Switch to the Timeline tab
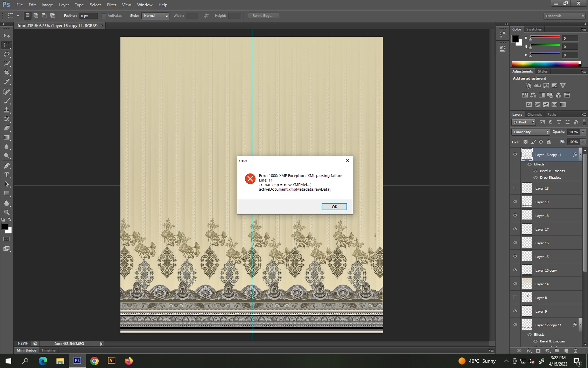Image resolution: width=588 pixels, height=368 pixels. point(48,350)
